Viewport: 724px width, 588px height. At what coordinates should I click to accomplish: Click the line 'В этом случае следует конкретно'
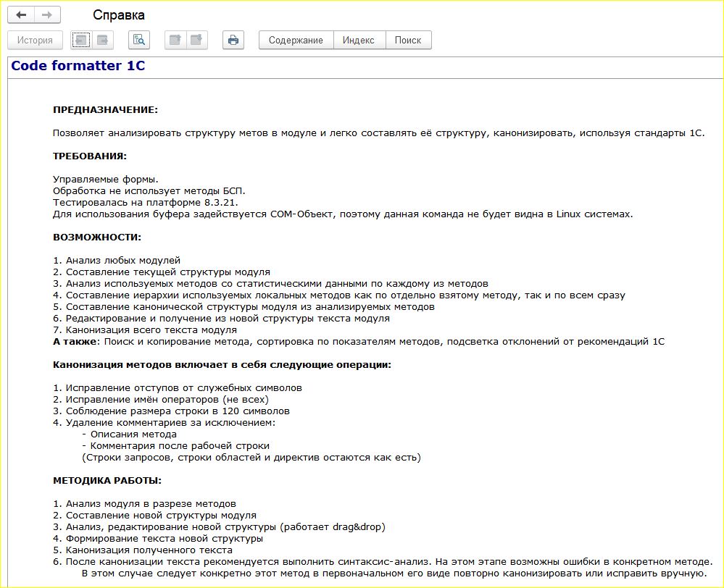coord(394,574)
